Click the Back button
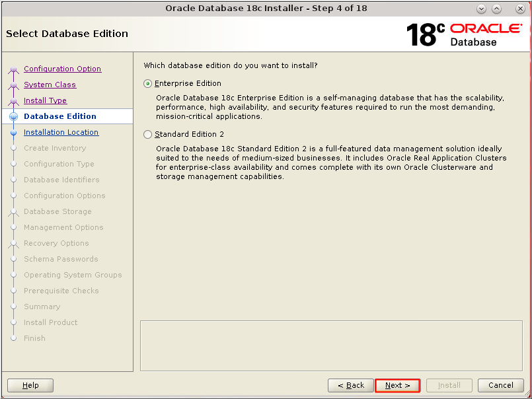 pyautogui.click(x=350, y=385)
